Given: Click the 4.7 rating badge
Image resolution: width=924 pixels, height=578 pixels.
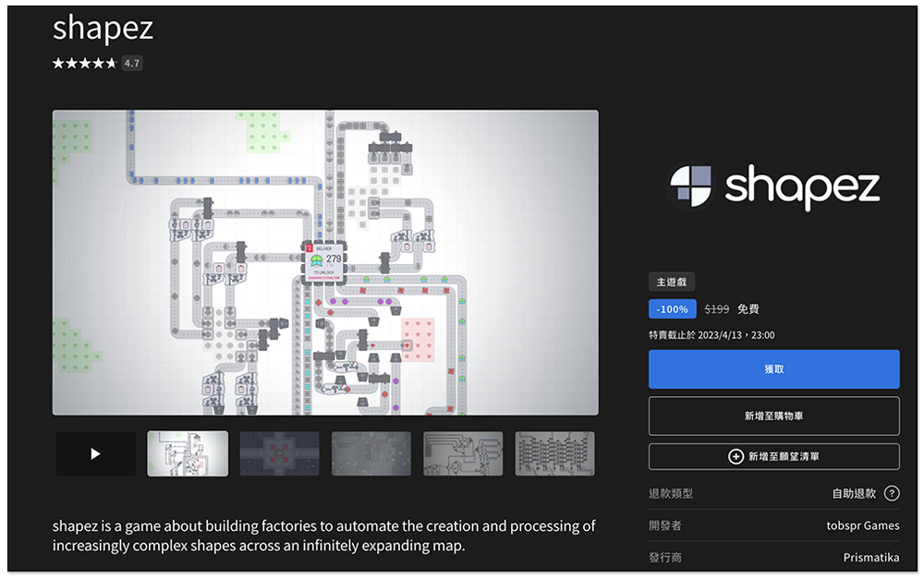Looking at the screenshot, I should (132, 64).
